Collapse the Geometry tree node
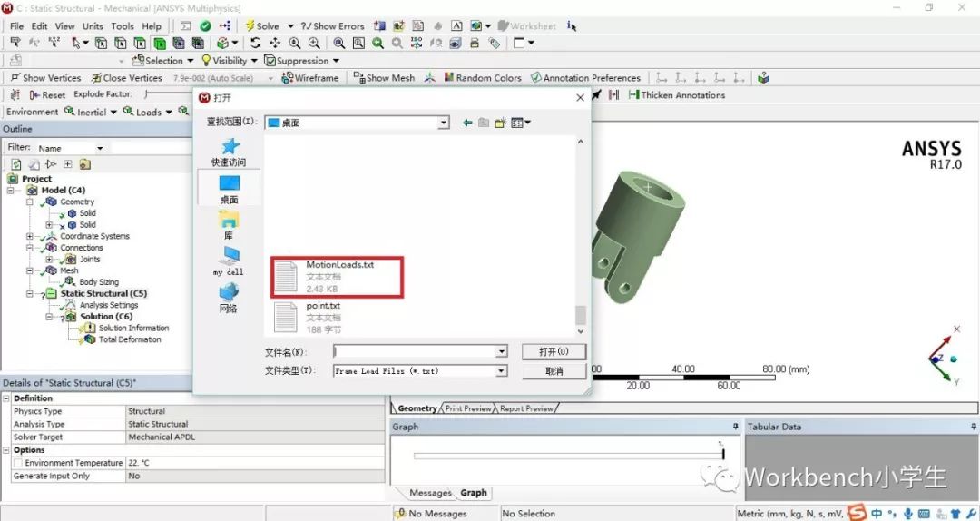 (x=30, y=202)
